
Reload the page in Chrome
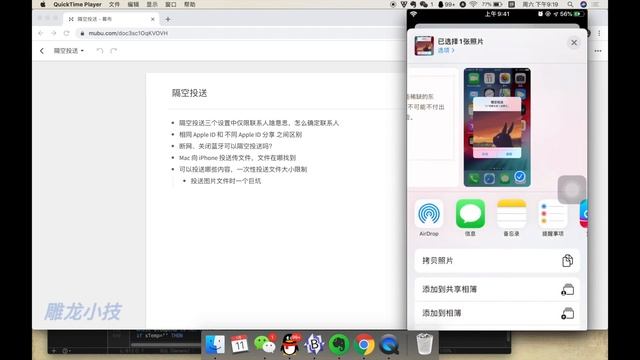pyautogui.click(x=67, y=33)
